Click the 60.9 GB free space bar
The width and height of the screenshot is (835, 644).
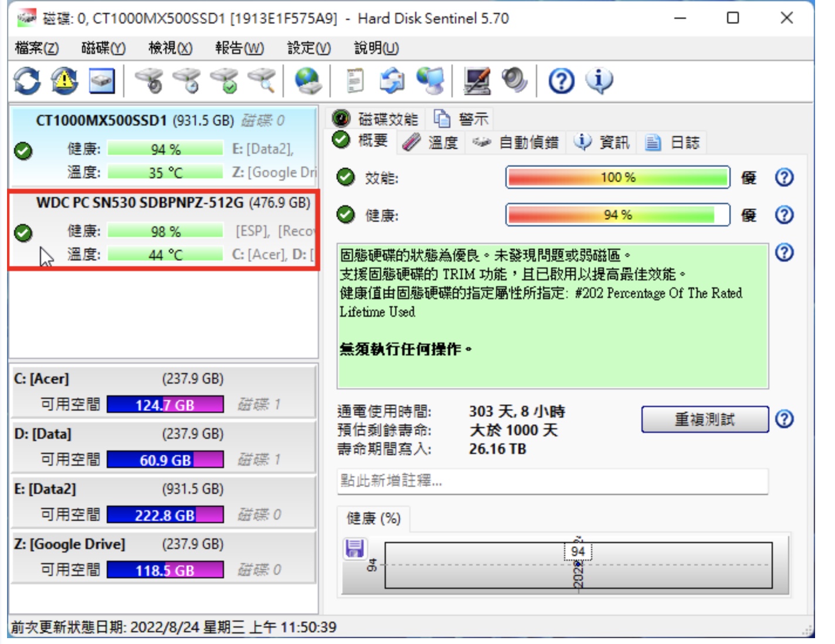coord(165,460)
